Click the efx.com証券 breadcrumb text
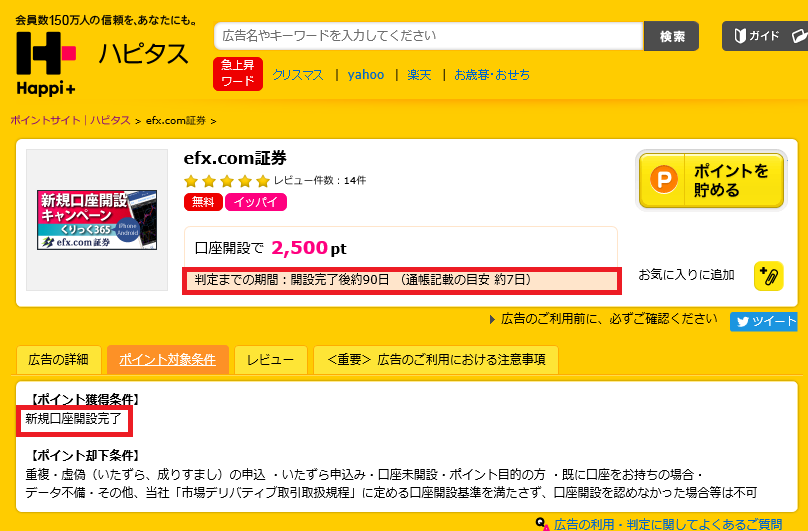The width and height of the screenshot is (808, 531). click(x=176, y=121)
